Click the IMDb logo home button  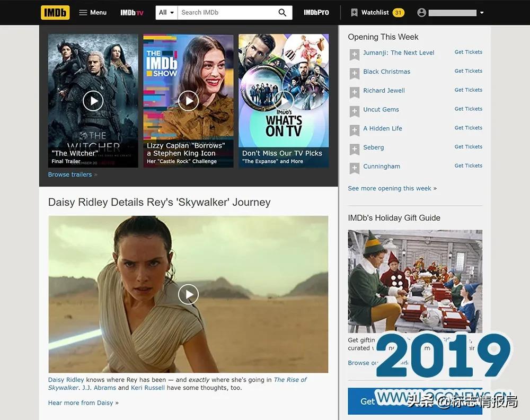click(x=55, y=13)
